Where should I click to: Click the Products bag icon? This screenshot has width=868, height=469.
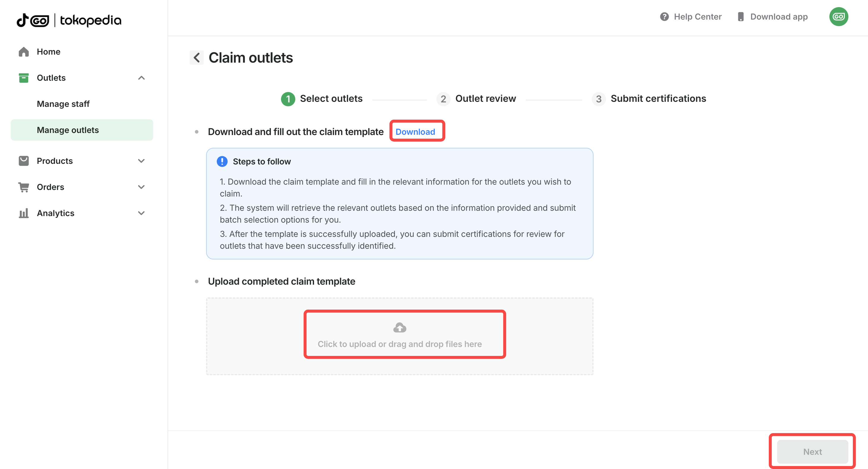[x=23, y=161]
